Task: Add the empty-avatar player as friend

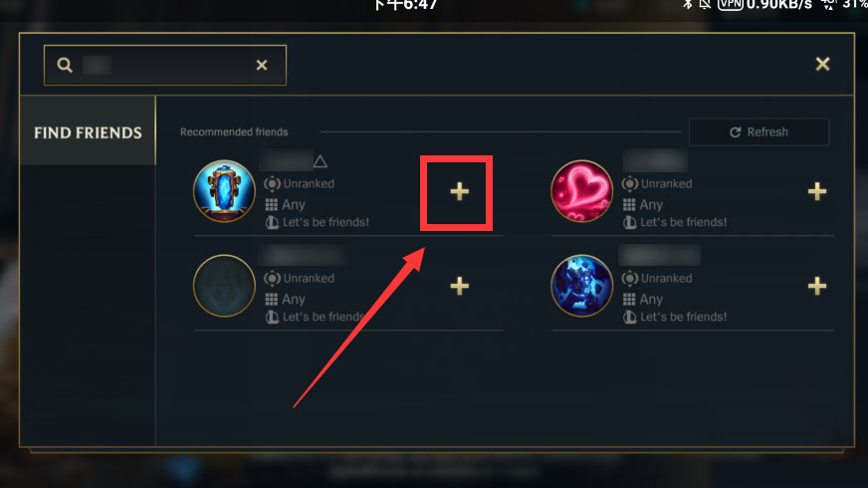Action: click(459, 287)
